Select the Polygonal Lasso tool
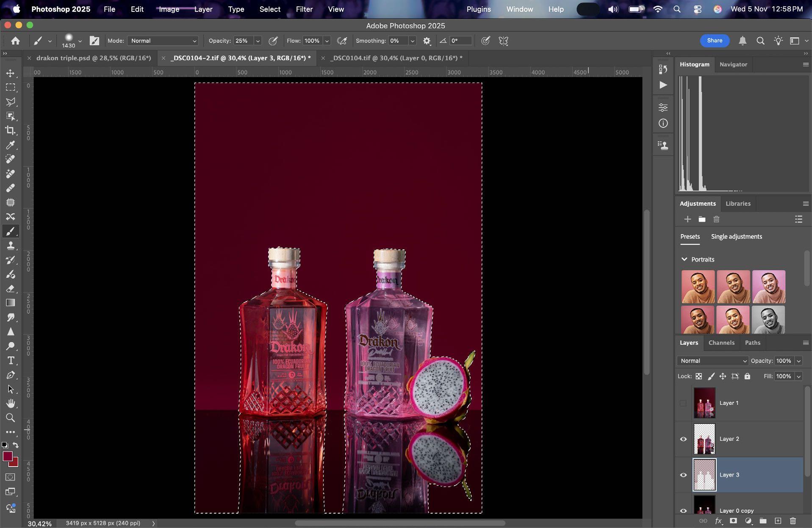Viewport: 812px width, 528px height. 11,102
